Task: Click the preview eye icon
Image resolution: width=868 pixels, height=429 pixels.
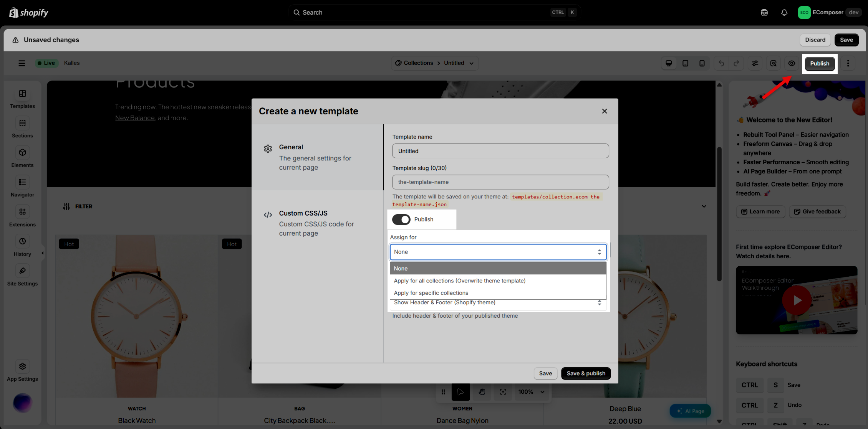Action: [x=792, y=63]
